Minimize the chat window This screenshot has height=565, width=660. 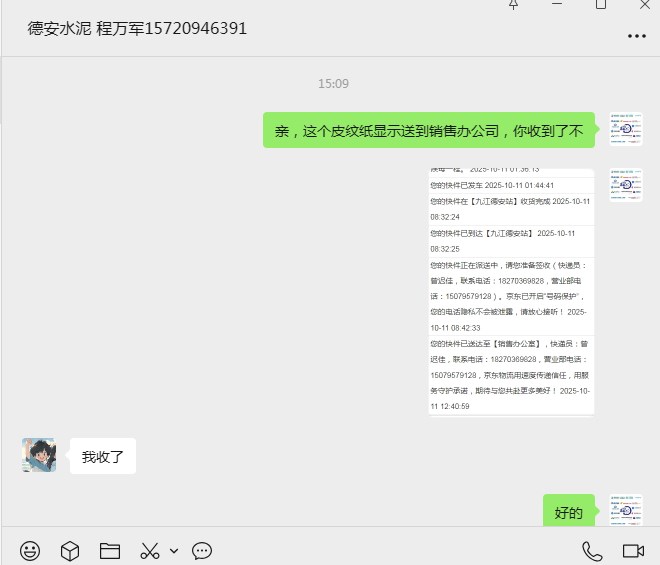tap(558, 5)
